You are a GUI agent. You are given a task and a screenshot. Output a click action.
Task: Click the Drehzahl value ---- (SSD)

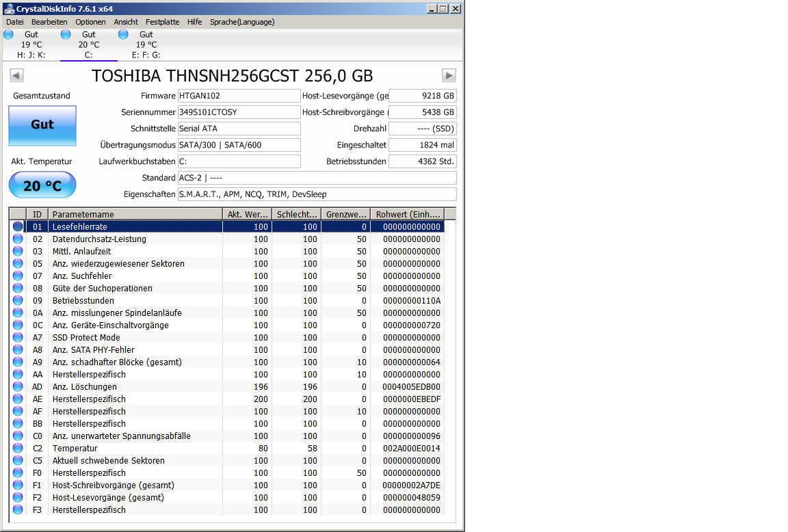[x=423, y=129]
